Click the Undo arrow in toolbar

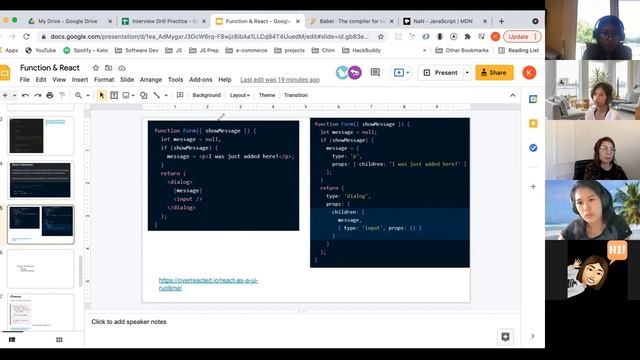point(25,95)
